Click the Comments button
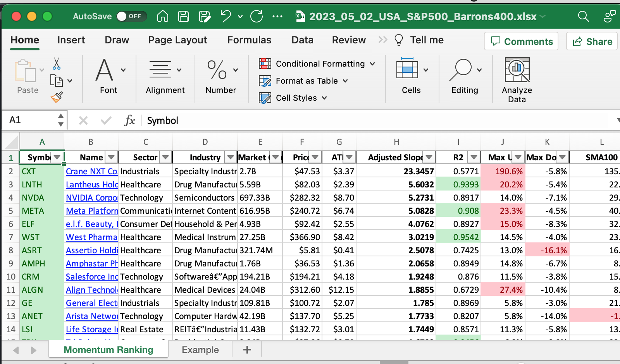 521,41
